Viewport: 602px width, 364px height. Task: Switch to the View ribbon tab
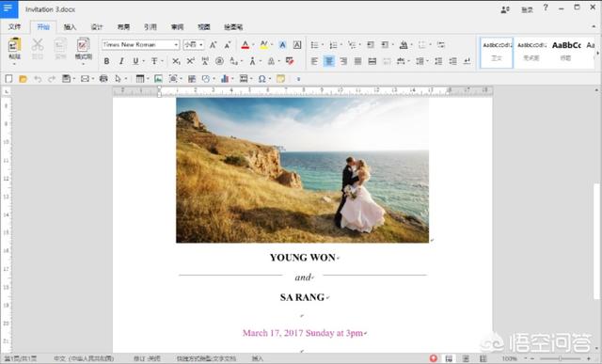click(204, 27)
